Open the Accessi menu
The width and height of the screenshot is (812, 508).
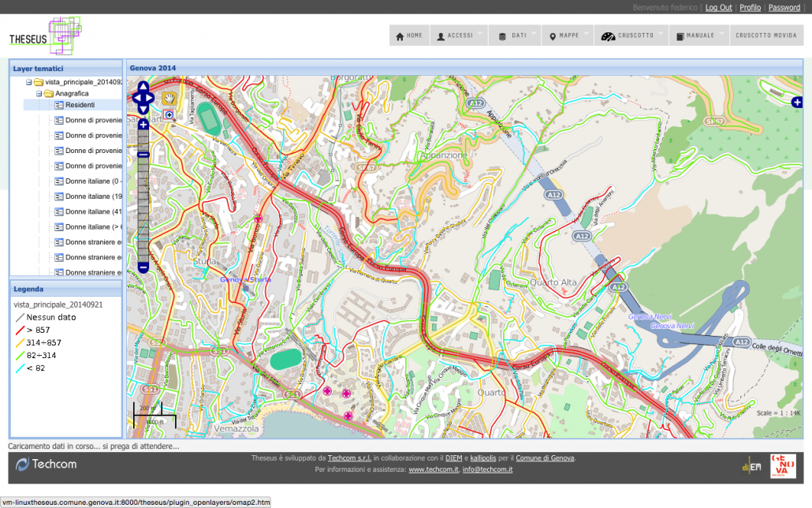click(x=459, y=35)
